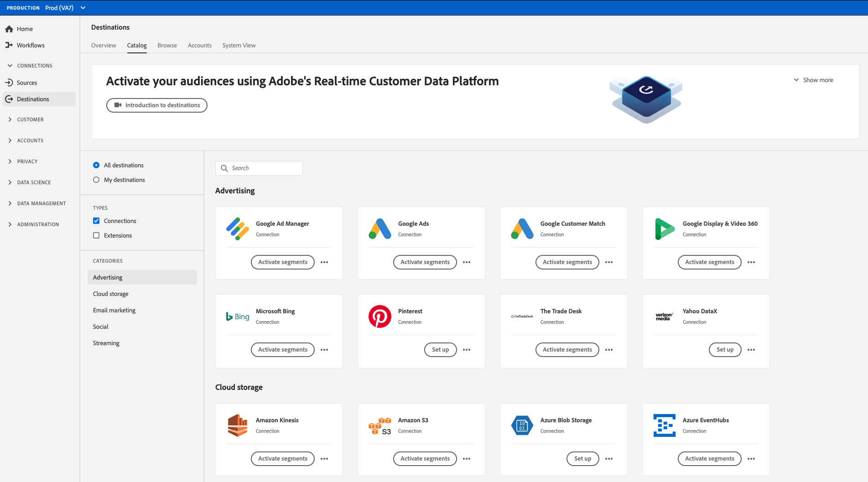Select the My destinations radio button

coord(96,180)
